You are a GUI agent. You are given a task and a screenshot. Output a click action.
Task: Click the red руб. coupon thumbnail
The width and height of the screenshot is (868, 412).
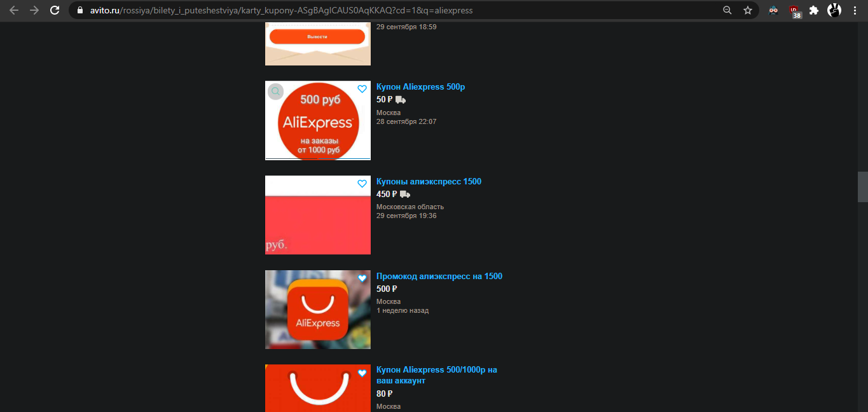(x=318, y=215)
